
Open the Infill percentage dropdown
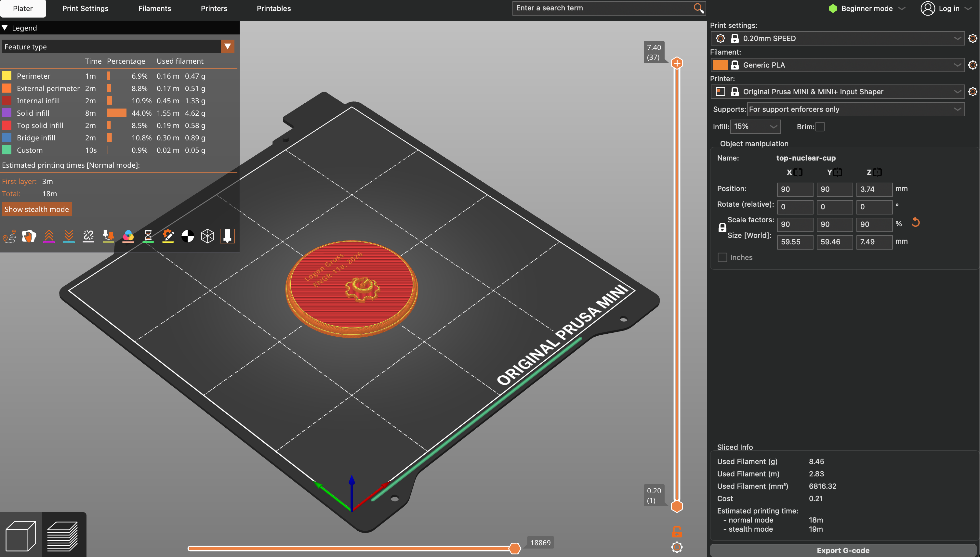click(x=755, y=127)
